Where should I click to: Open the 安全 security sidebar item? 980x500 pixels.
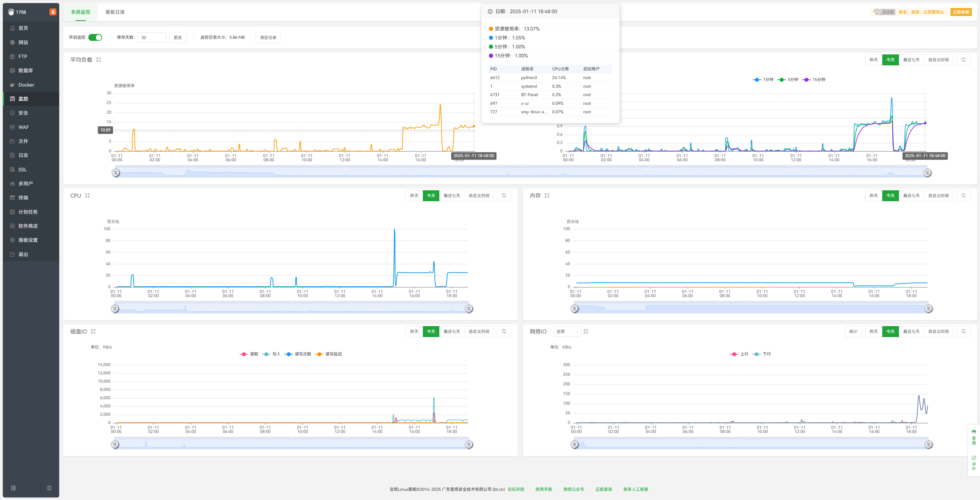(31, 113)
